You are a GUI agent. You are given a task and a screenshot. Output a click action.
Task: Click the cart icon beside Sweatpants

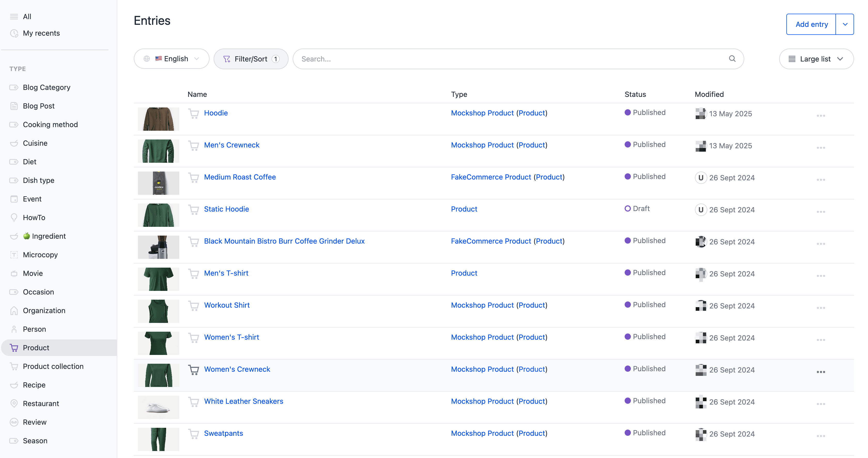click(193, 434)
